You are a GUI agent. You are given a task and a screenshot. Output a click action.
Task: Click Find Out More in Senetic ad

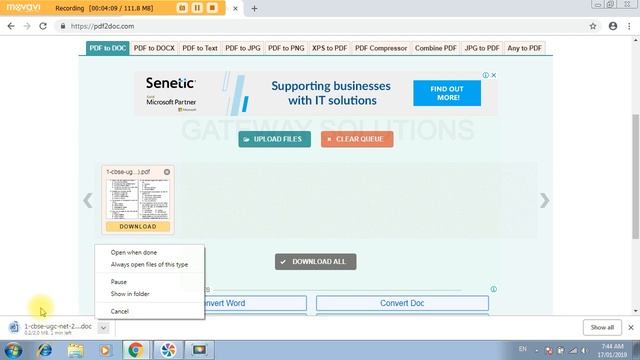pos(447,93)
